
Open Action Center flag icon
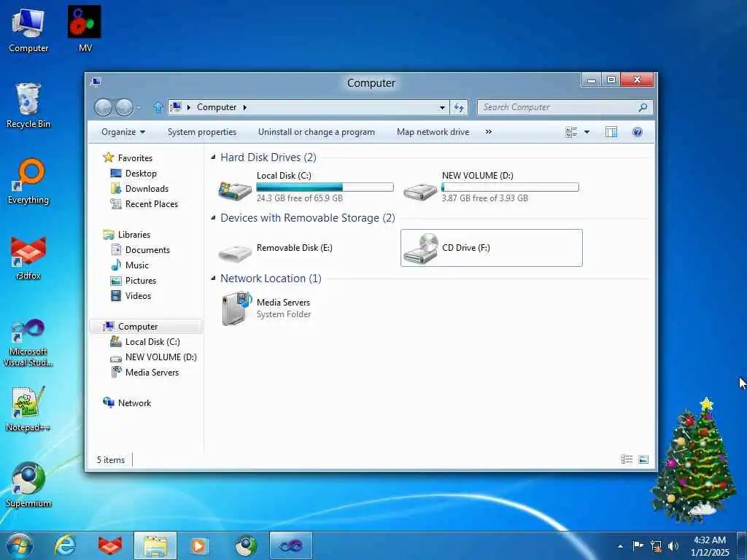coord(638,545)
